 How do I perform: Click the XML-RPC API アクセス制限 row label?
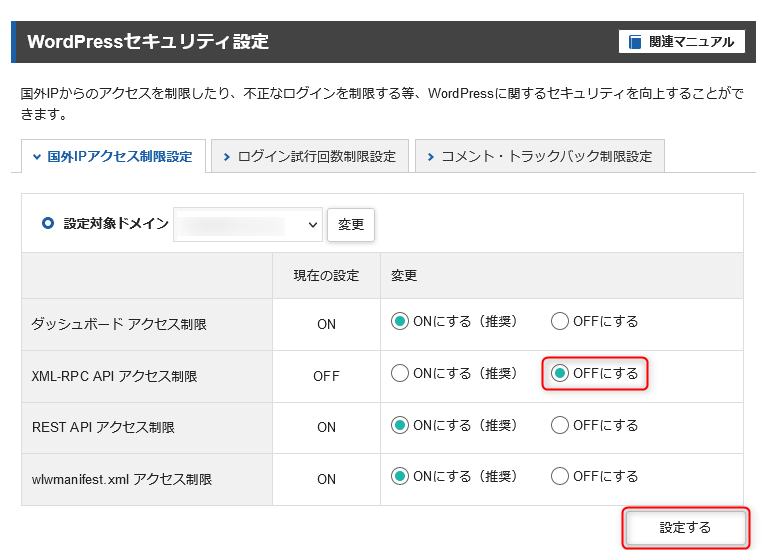pyautogui.click(x=115, y=376)
